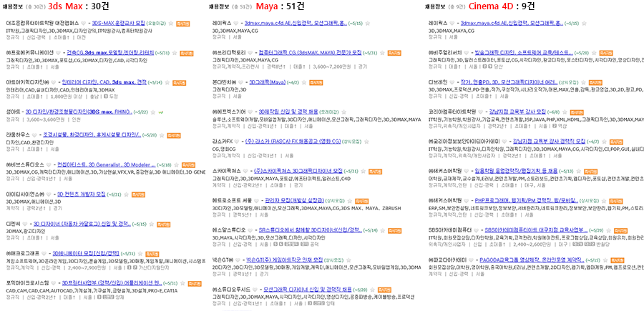This screenshot has height=311, width=644.
Task: Click the 성아트 company name
Action: click(13, 112)
